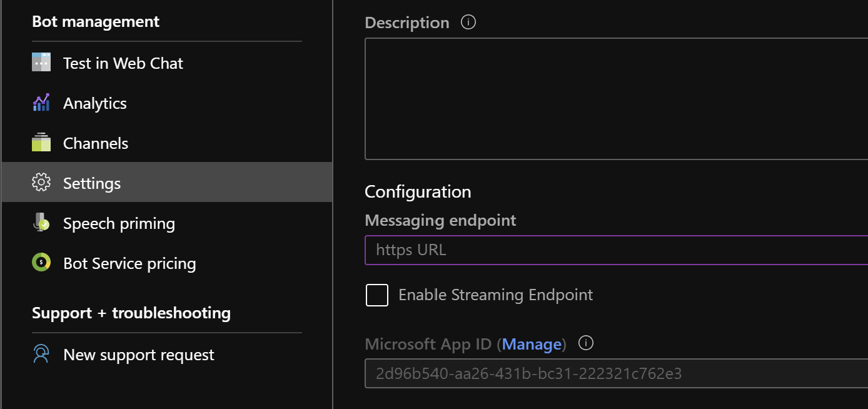Click the Support + troubleshooting heading
Image resolution: width=868 pixels, height=409 pixels.
(x=131, y=313)
